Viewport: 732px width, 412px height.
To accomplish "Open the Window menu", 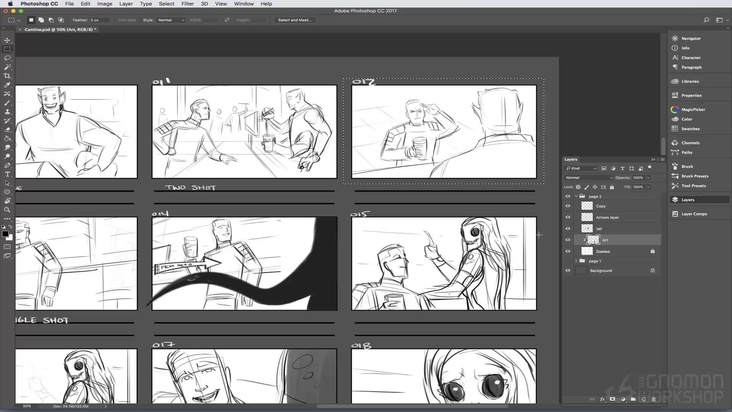I will (x=243, y=4).
